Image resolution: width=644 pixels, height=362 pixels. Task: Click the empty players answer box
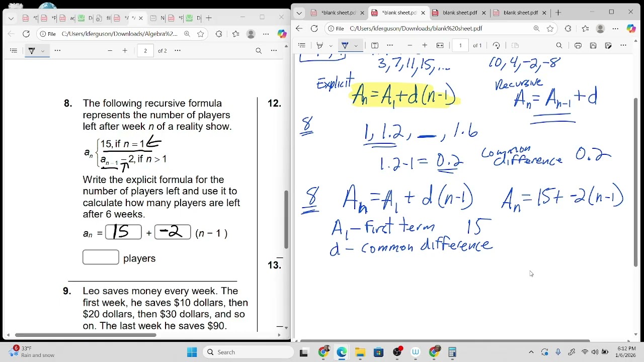[x=101, y=257]
